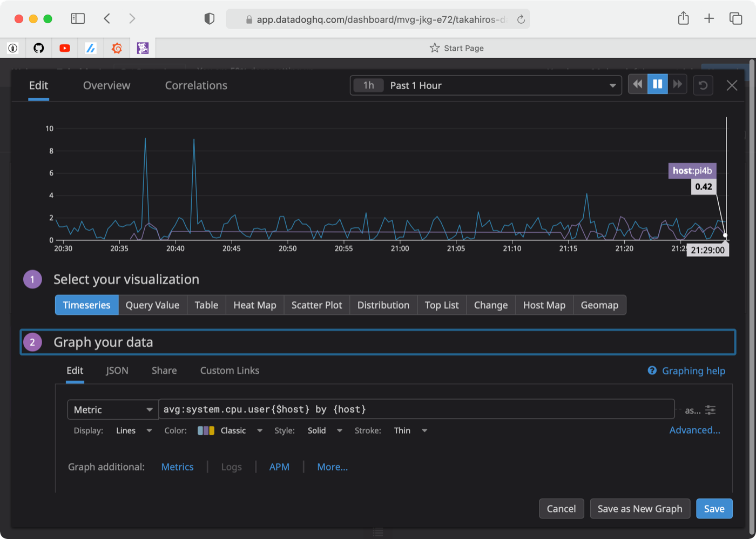Screen dimensions: 756x539
Task: Open the Grafana pinned tab
Action: click(x=117, y=48)
